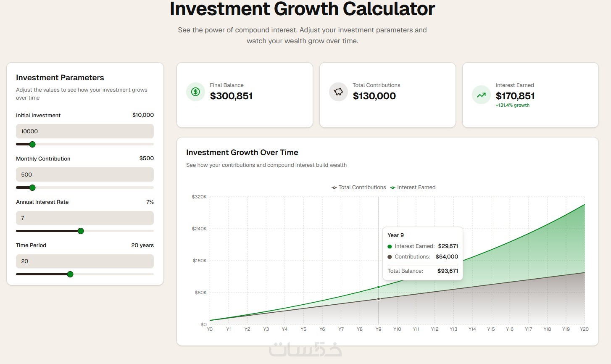
Task: Click the gray contributions point at Y9
Action: [379, 299]
